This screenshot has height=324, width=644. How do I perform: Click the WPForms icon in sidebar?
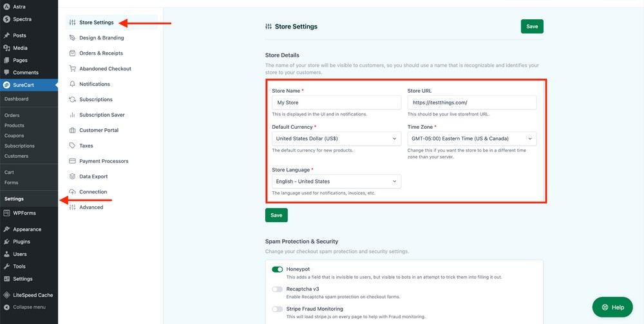click(x=6, y=213)
